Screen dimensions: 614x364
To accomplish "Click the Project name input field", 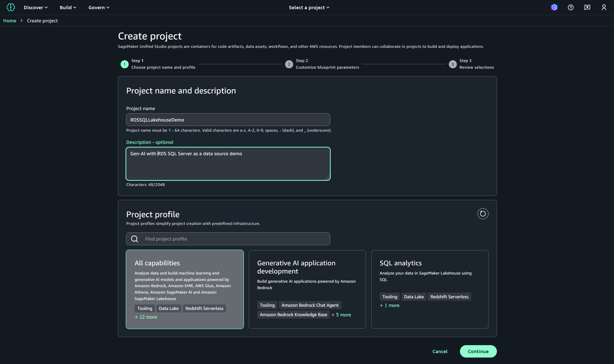I will point(228,120).
